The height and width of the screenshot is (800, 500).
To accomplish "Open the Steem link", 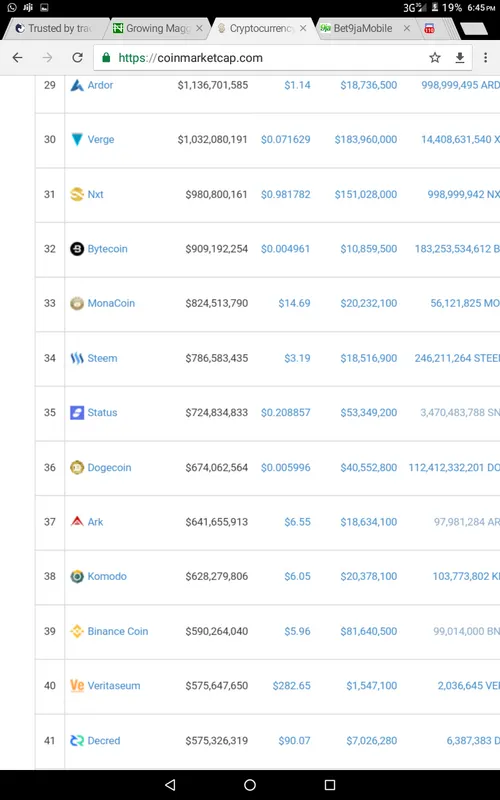I will point(103,358).
